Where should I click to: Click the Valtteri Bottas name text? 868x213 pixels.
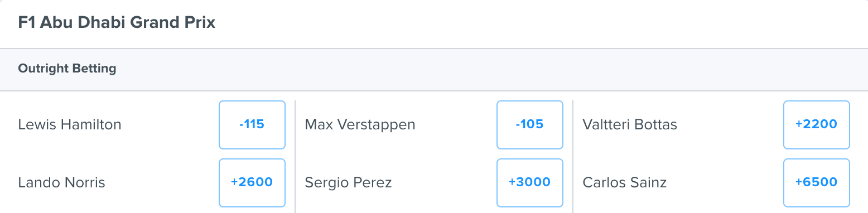(x=630, y=124)
